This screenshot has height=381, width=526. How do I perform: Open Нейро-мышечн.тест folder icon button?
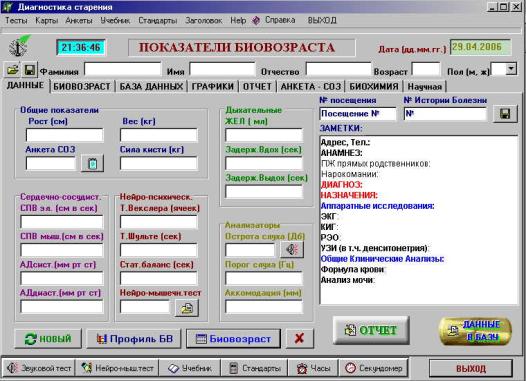187,308
